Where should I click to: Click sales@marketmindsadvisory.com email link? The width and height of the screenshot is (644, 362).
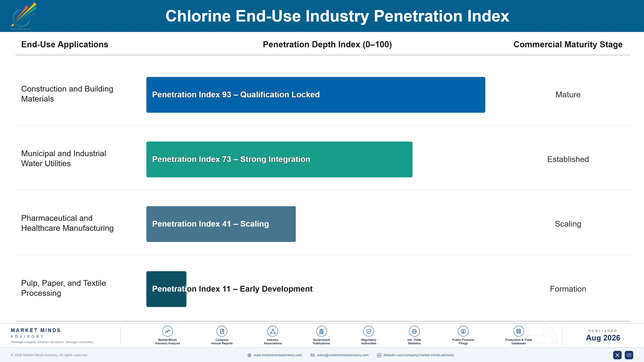tap(343, 355)
